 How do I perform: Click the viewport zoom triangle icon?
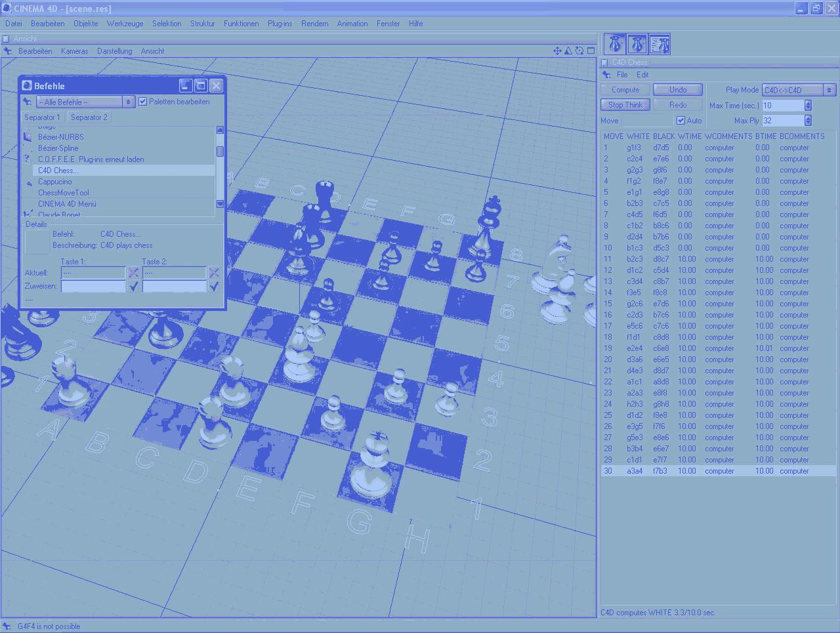568,51
